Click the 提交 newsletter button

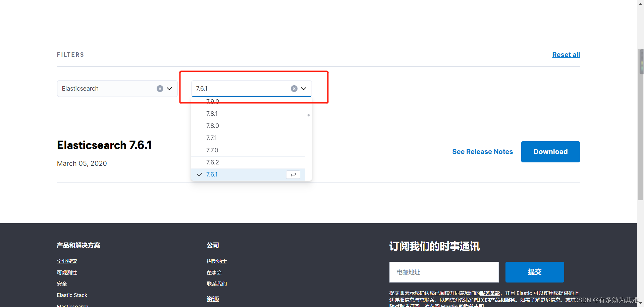click(x=534, y=272)
